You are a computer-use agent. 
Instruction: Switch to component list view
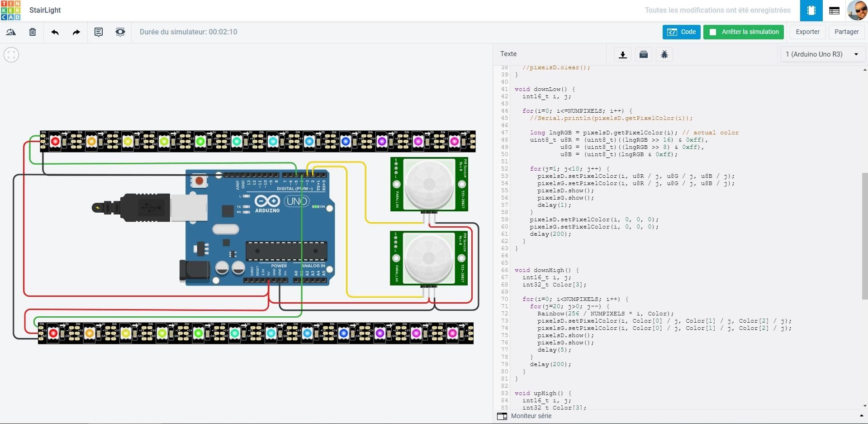pyautogui.click(x=835, y=10)
